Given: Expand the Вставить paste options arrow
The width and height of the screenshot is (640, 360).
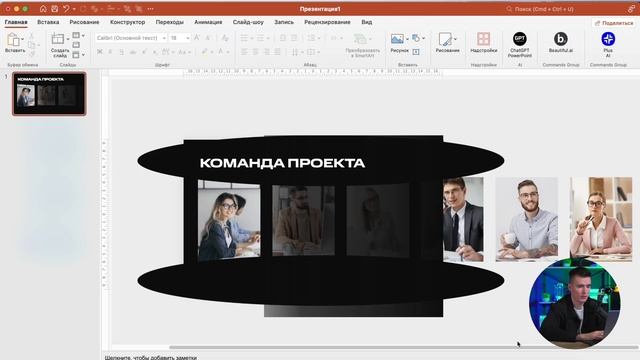Looking at the screenshot, I should (22, 39).
